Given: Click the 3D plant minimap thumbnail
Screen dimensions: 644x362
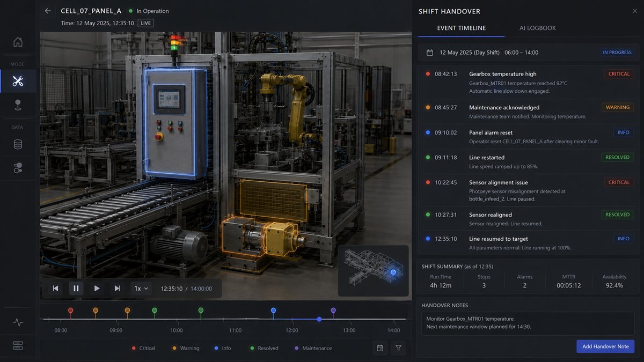Looking at the screenshot, I should (374, 271).
